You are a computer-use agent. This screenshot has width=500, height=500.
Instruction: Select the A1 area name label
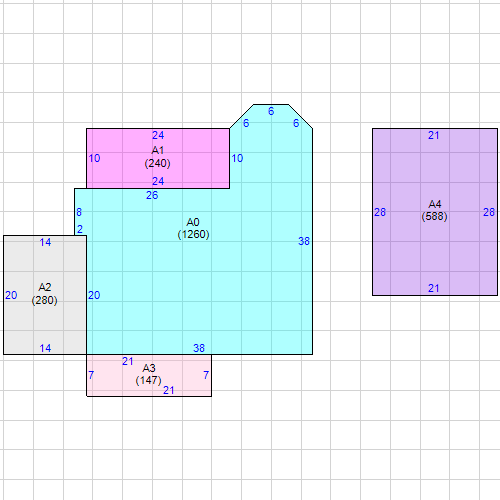(158, 150)
